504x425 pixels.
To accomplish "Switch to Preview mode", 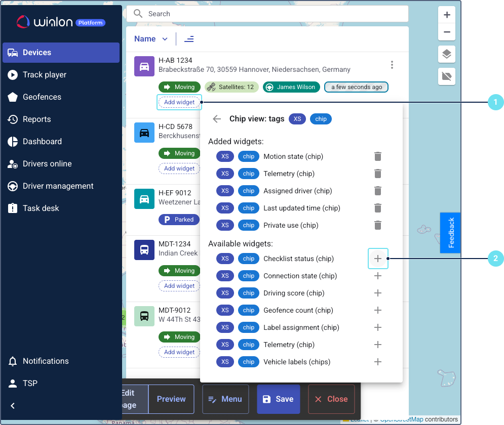I will tap(171, 399).
